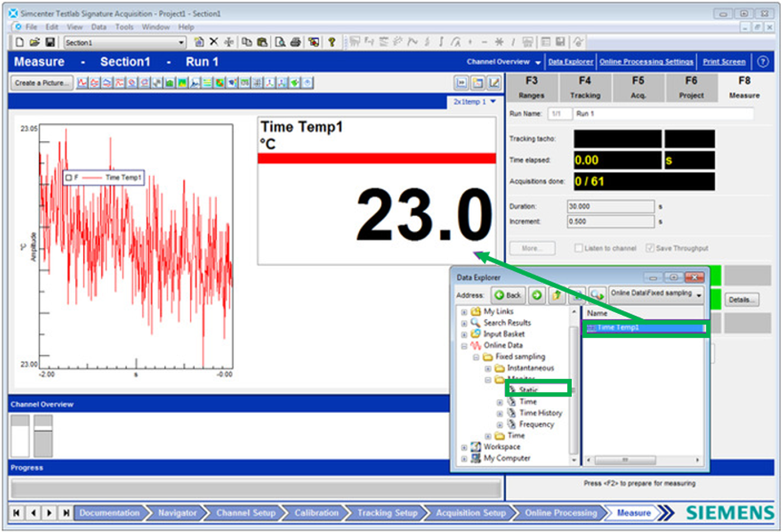Expand the Time History tree node
The image size is (782, 532).
[x=500, y=413]
